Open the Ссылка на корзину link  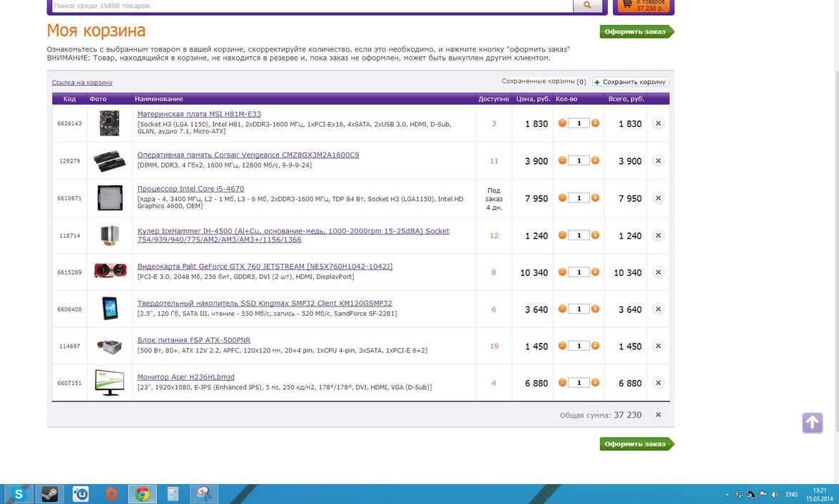click(x=82, y=82)
